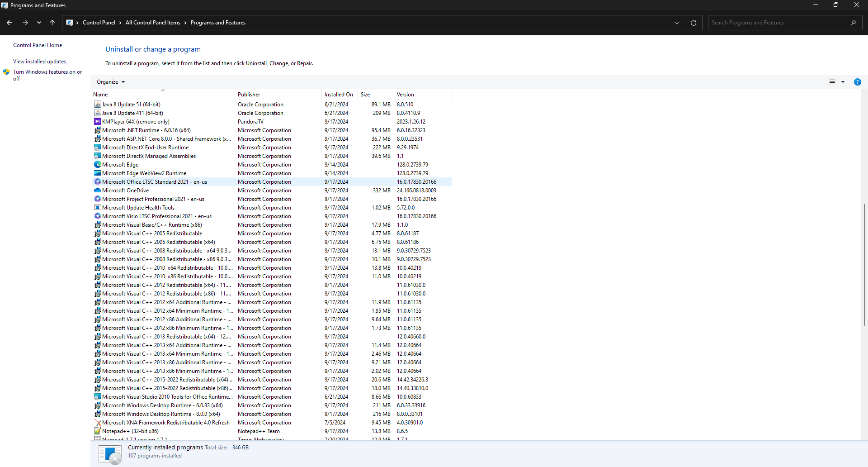
Task: Select Microsoft Windows Desktop Runtime - 8.0.0 (x64)
Action: 272,414
